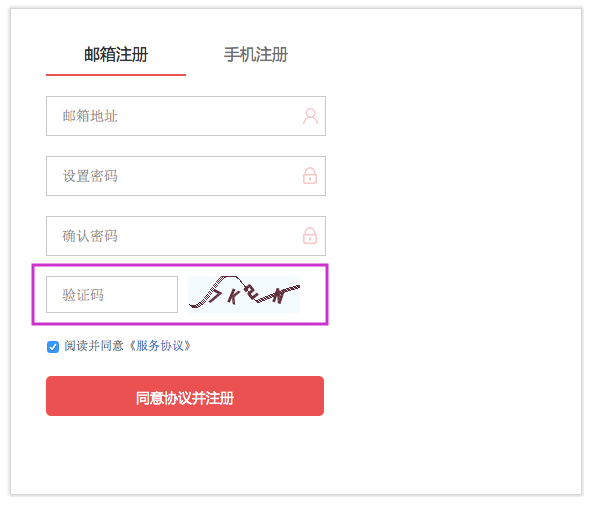594x510 pixels.
Task: Click the padlock icon in 确认密码 field
Action: pyautogui.click(x=310, y=236)
